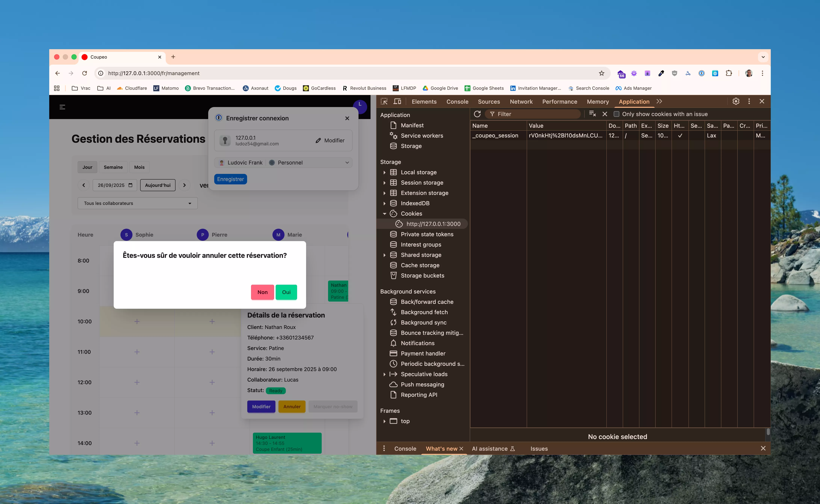The height and width of the screenshot is (504, 820).
Task: Add booking at 10:00 for Sophie
Action: (x=137, y=321)
